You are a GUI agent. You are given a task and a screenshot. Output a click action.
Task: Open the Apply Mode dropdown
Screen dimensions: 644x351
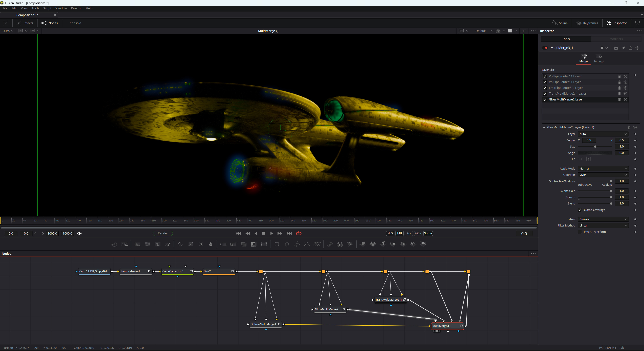pyautogui.click(x=603, y=169)
